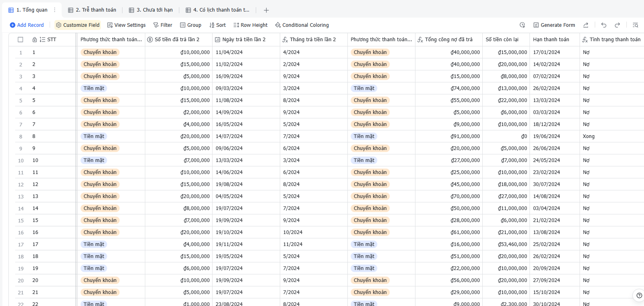
Task: Open the find records search icon
Action: (635, 25)
